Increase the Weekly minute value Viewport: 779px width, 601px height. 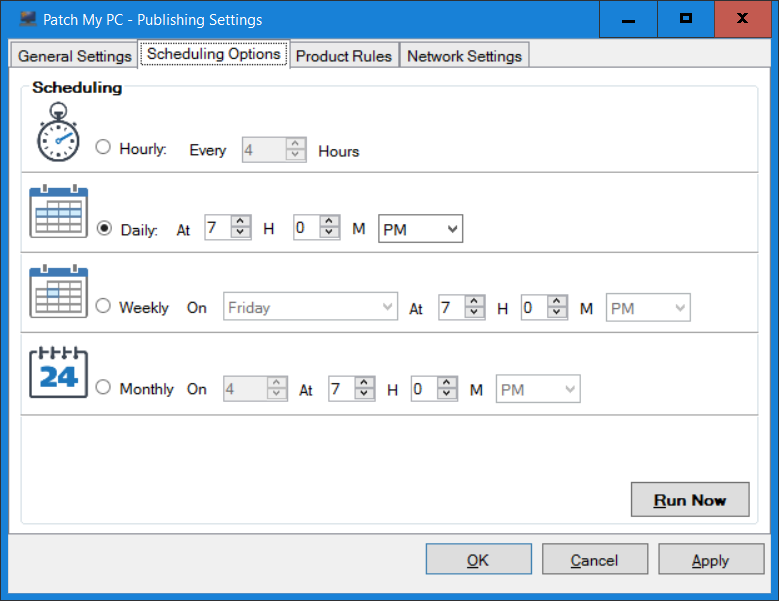(x=557, y=301)
